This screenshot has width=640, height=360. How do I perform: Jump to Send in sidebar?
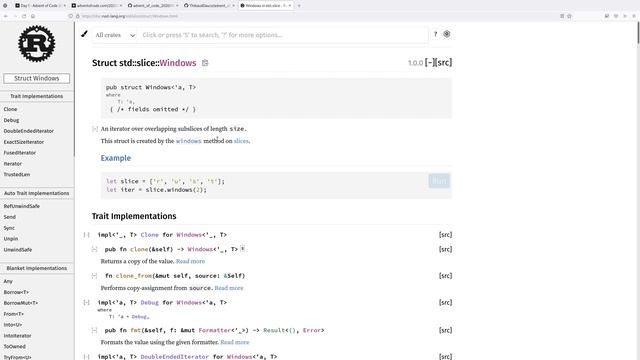[9, 217]
